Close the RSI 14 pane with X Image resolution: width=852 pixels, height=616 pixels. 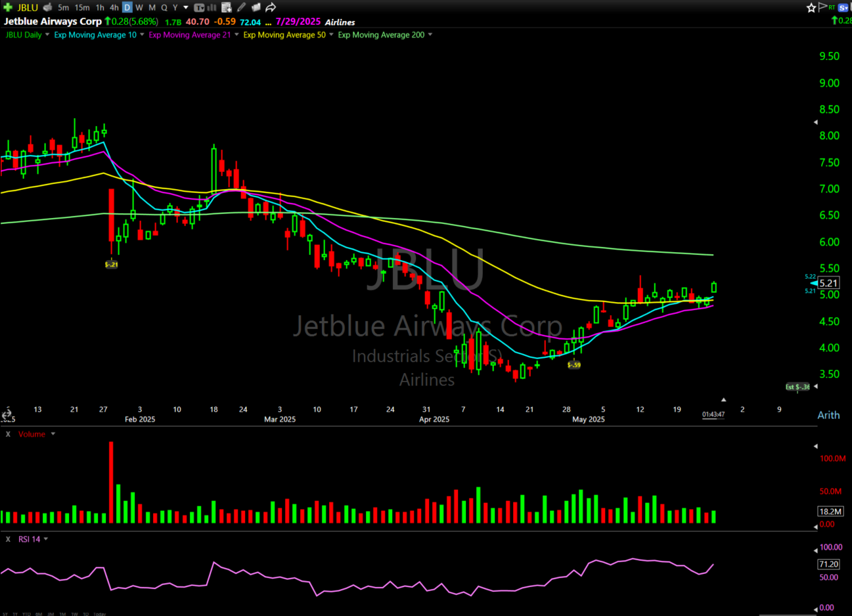(8, 539)
